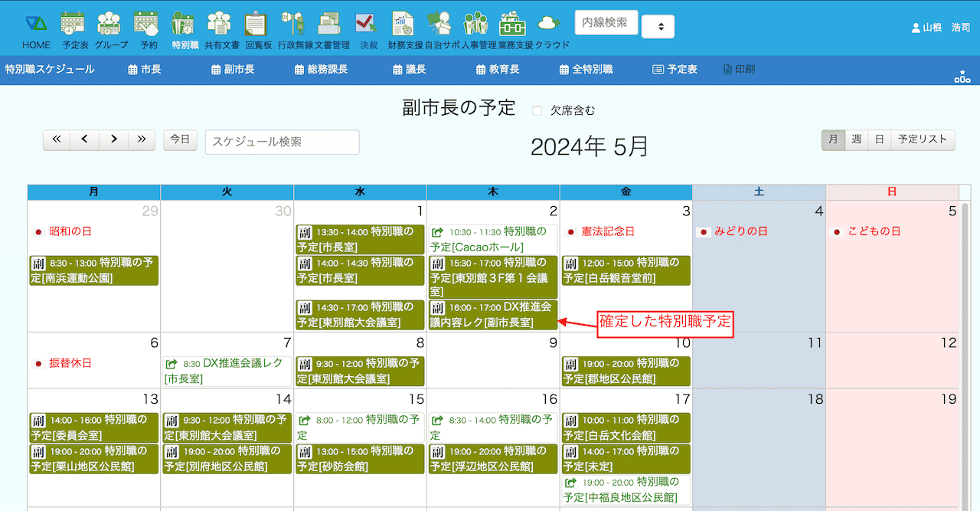Screen dimensions: 980x511
Task: Open the 予定表 calendar icon
Action: [x=73, y=25]
